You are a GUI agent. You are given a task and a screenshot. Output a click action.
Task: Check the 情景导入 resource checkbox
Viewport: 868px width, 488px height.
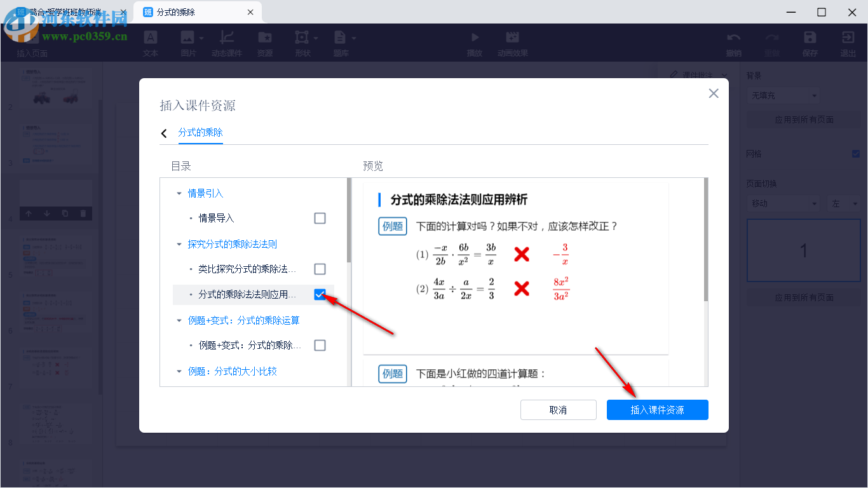click(320, 218)
